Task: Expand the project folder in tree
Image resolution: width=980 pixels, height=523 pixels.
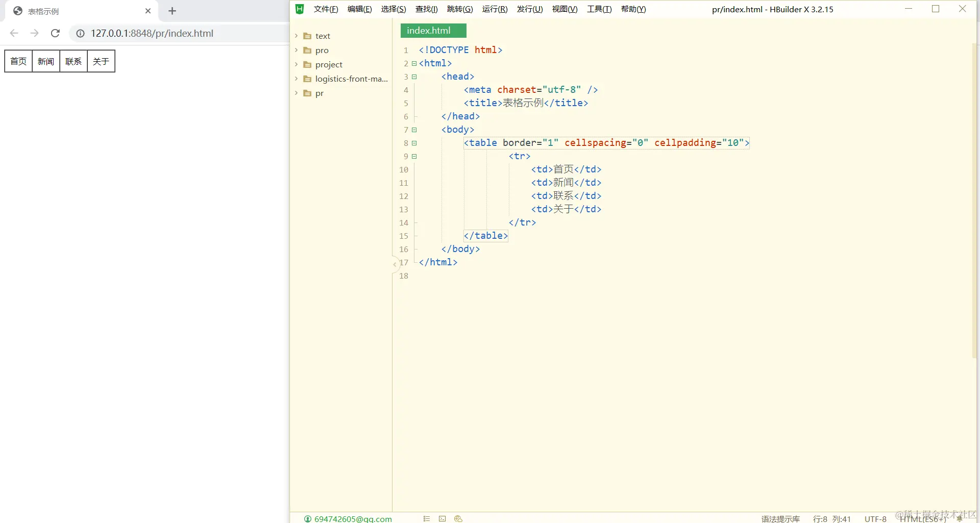Action: coord(296,64)
